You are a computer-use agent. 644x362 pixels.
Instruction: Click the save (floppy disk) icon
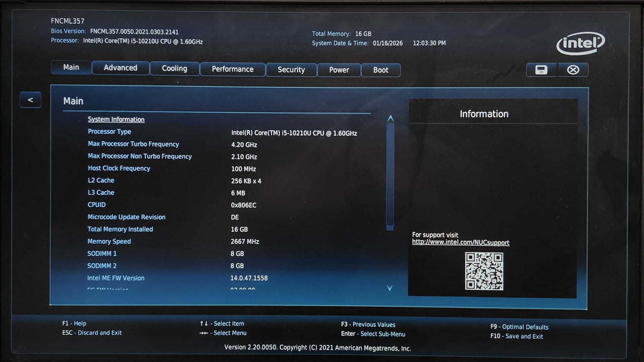pyautogui.click(x=541, y=70)
